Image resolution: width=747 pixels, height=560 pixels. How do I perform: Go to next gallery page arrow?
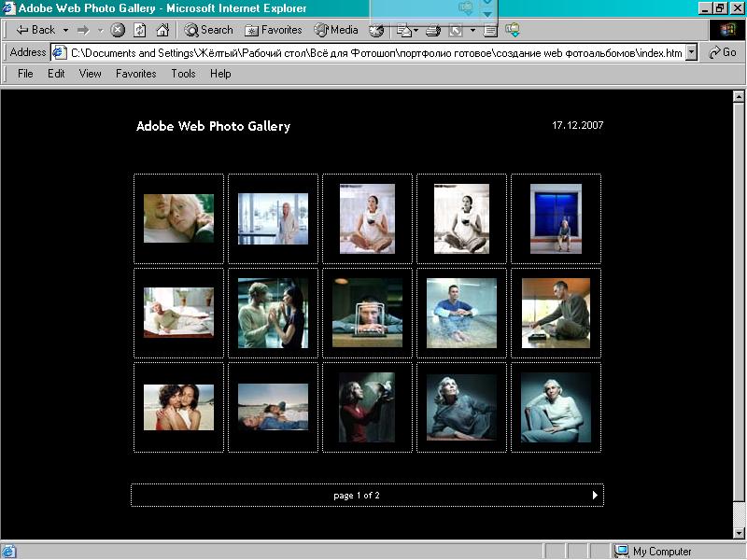coord(595,496)
